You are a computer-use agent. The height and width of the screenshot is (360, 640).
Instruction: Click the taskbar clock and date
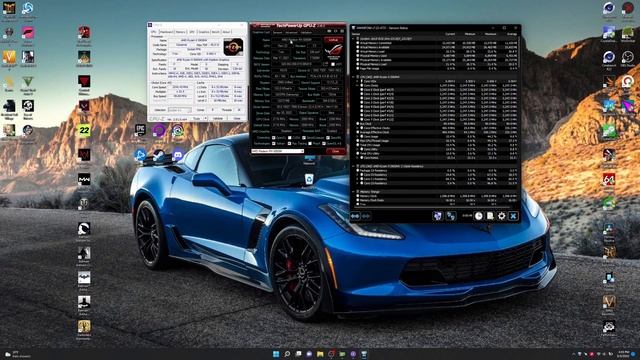coord(623,354)
